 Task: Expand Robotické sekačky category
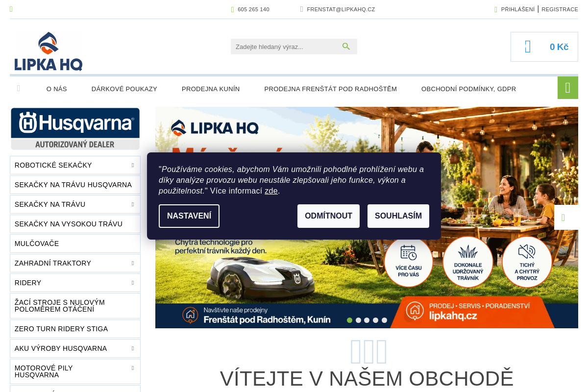click(x=133, y=165)
